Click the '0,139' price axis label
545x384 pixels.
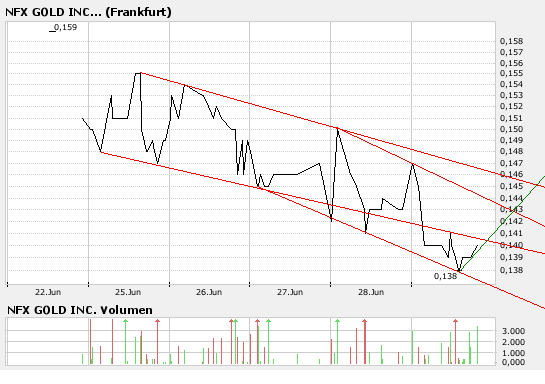coord(511,257)
